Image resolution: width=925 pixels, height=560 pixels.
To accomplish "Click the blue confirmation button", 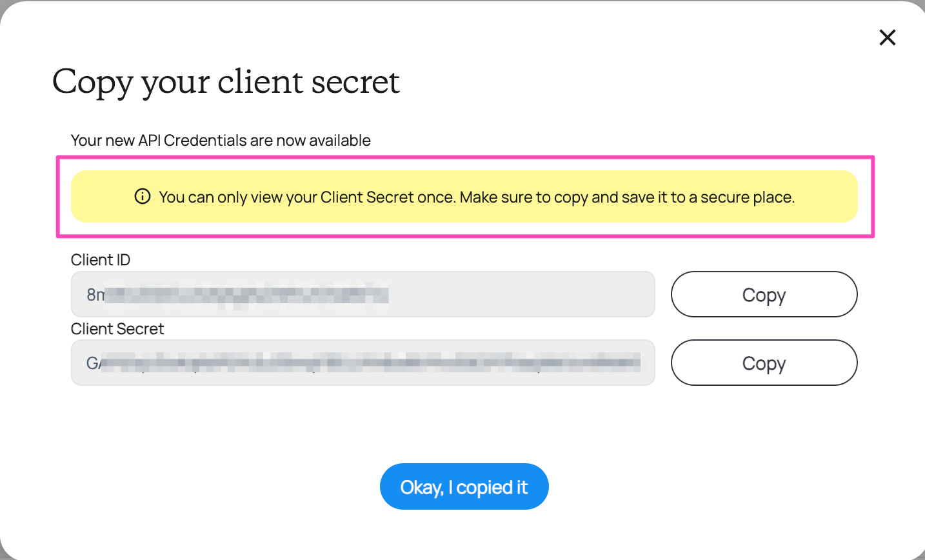I will pos(464,486).
